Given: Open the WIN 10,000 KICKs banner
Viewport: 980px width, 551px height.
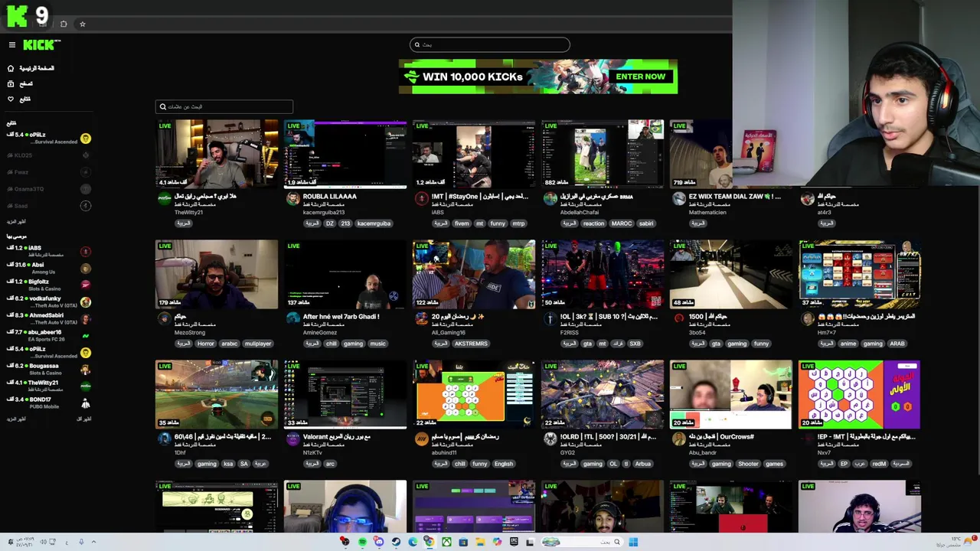Looking at the screenshot, I should point(537,77).
